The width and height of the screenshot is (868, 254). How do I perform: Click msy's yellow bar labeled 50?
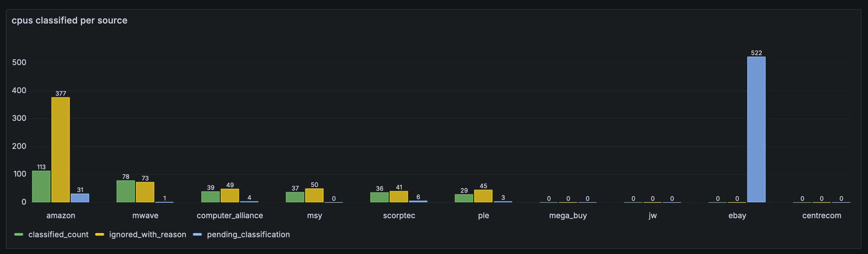point(314,195)
